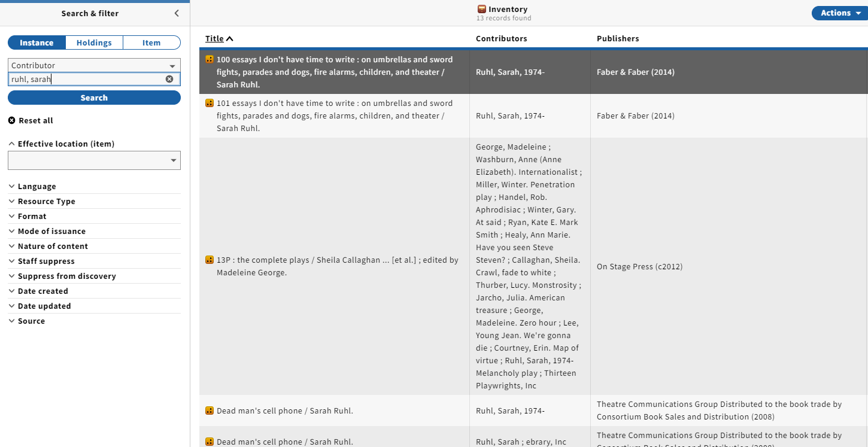This screenshot has width=868, height=447.
Task: Open 100 essays I don't have time record
Action: (x=335, y=72)
